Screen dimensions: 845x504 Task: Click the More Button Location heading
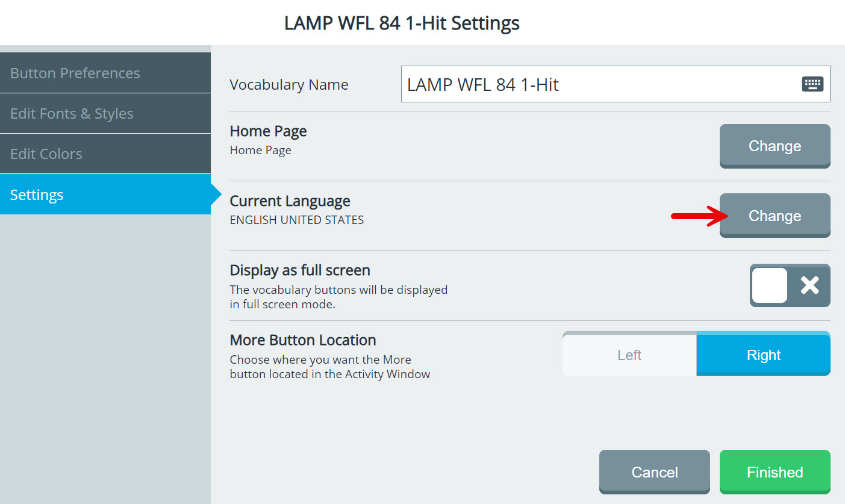click(303, 340)
